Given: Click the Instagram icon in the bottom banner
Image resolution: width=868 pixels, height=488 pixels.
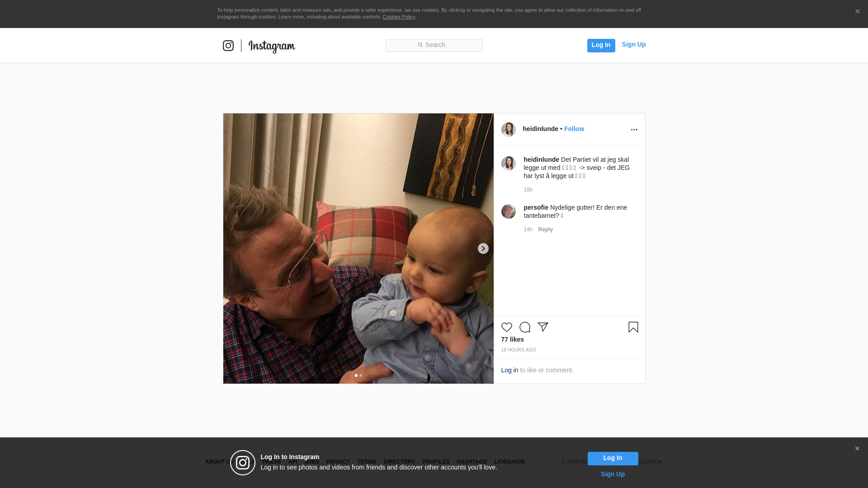Looking at the screenshot, I should pos(243,463).
